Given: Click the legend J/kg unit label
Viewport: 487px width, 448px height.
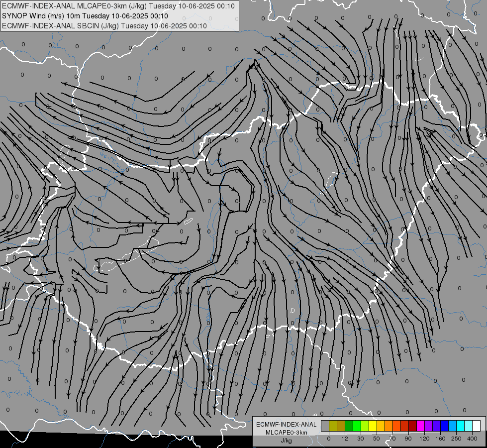Looking at the screenshot, I should [x=286, y=441].
